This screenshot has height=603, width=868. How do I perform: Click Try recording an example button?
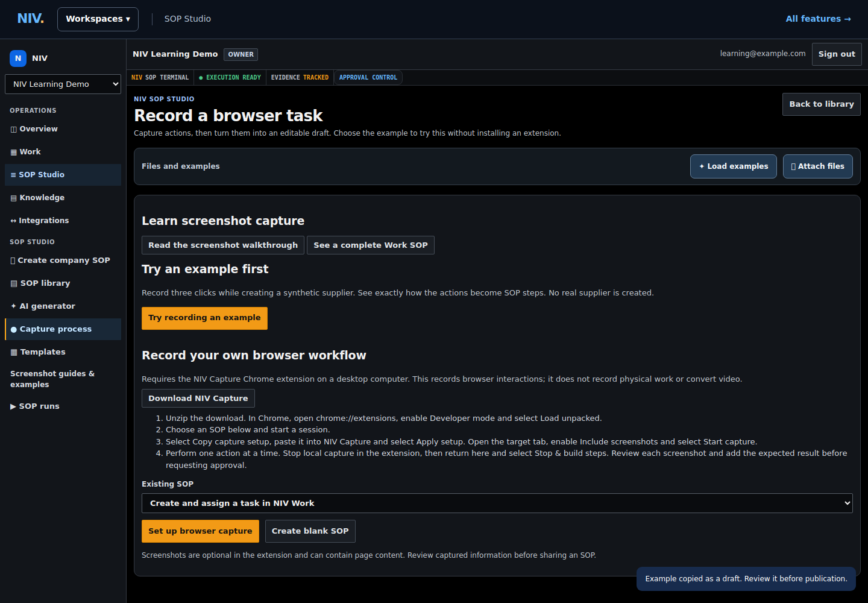point(204,318)
